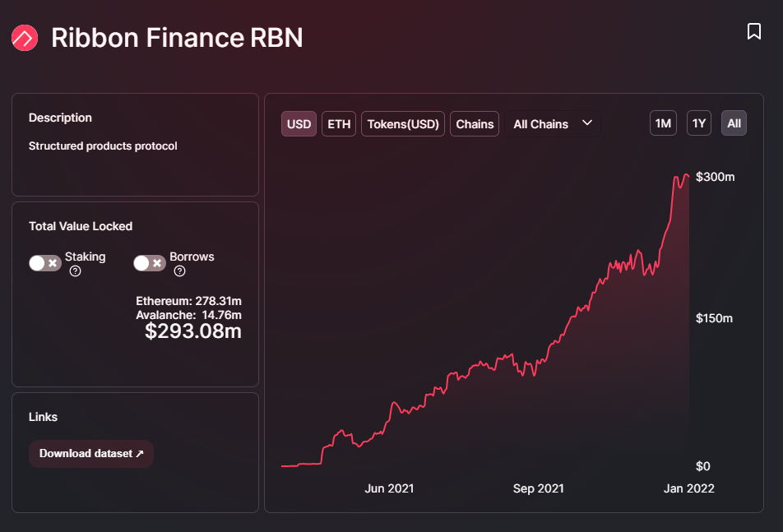Screen dimensions: 783x532
Task: Toggle the Staking switch on
Action: [x=45, y=263]
